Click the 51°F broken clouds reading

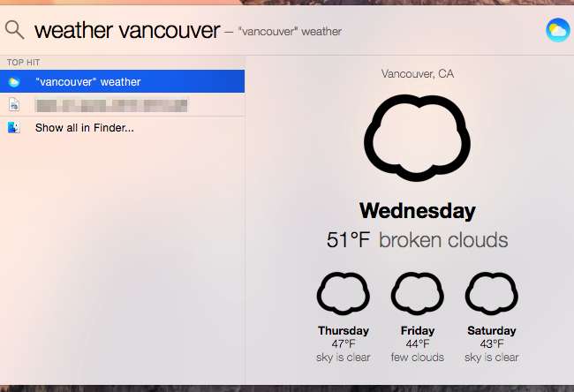(x=417, y=239)
